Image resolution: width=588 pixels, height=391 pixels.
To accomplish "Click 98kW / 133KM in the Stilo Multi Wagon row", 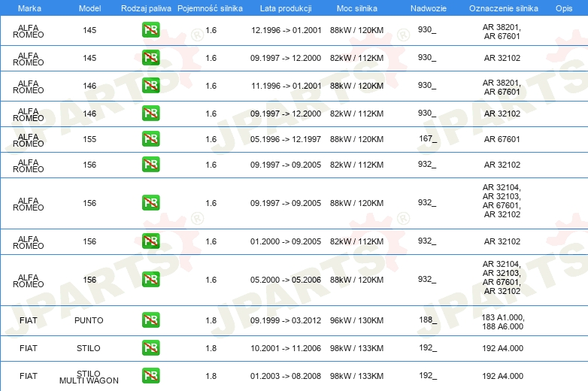I will [x=356, y=376].
